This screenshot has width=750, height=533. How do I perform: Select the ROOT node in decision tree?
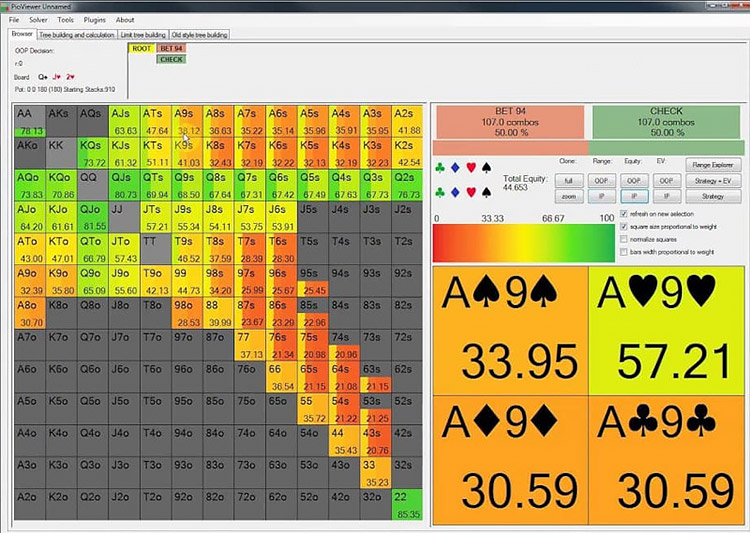(x=141, y=48)
